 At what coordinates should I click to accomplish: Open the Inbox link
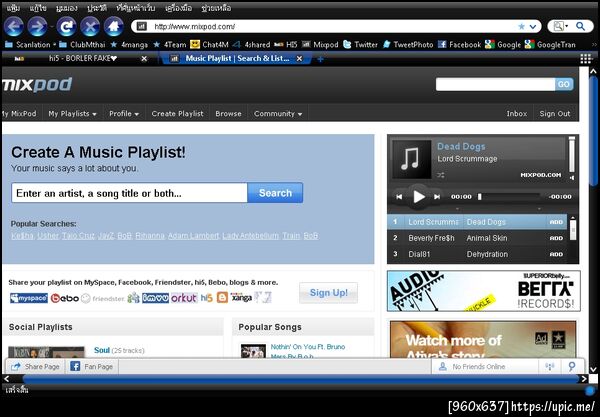pyautogui.click(x=517, y=114)
